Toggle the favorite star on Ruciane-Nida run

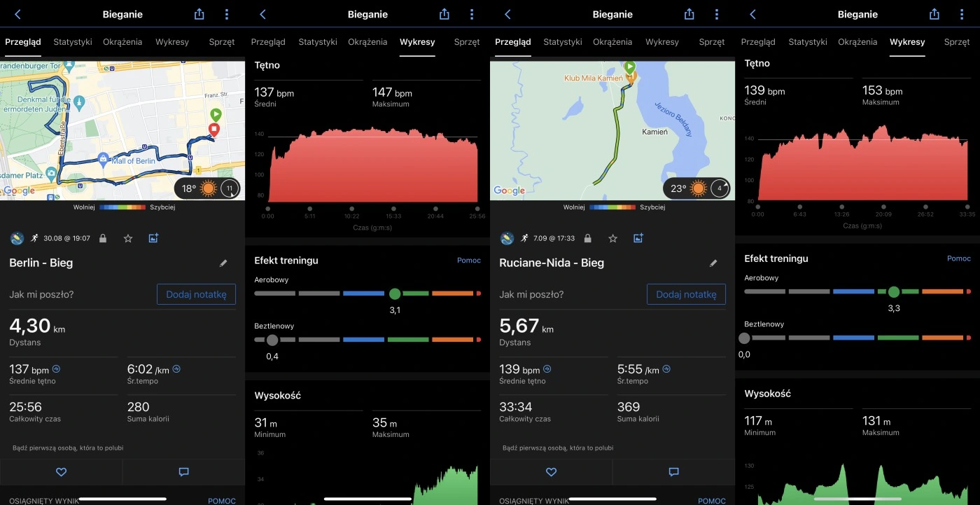pos(612,238)
